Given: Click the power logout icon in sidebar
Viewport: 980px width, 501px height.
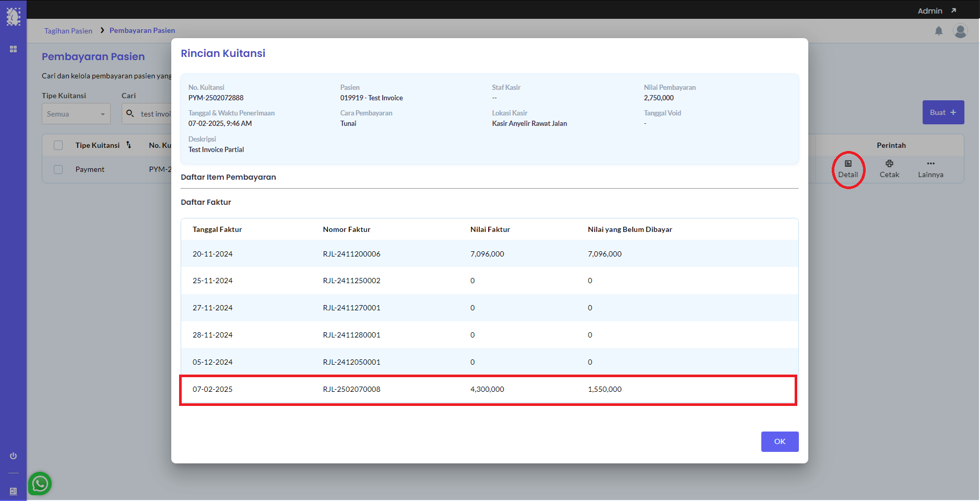Looking at the screenshot, I should pos(14,456).
